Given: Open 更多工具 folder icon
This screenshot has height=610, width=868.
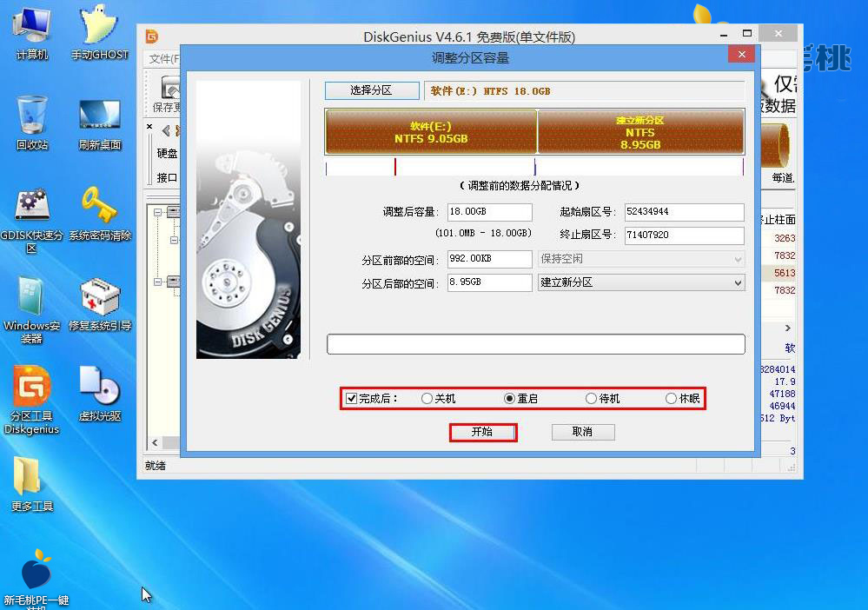Looking at the screenshot, I should coord(31,485).
